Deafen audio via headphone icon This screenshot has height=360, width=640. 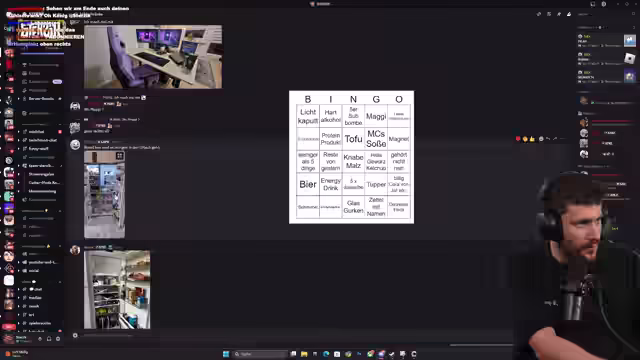click(x=49, y=339)
